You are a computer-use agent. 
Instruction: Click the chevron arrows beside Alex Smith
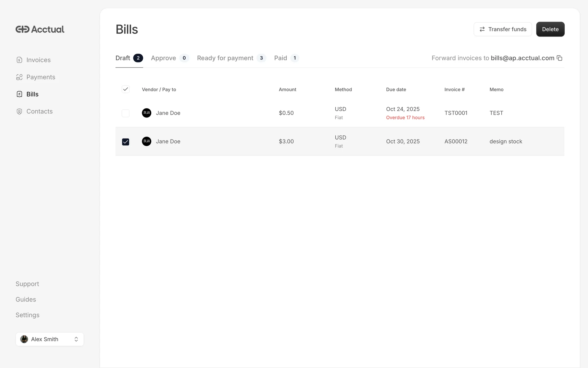click(x=76, y=339)
